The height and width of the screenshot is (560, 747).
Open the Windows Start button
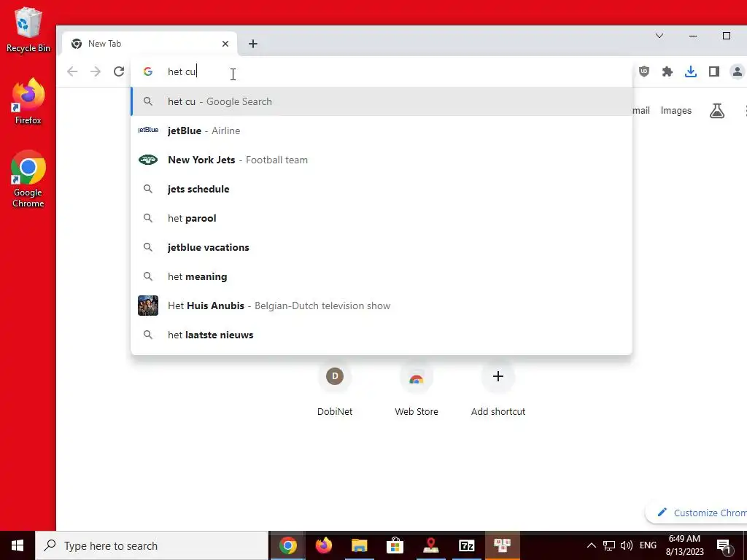point(18,545)
